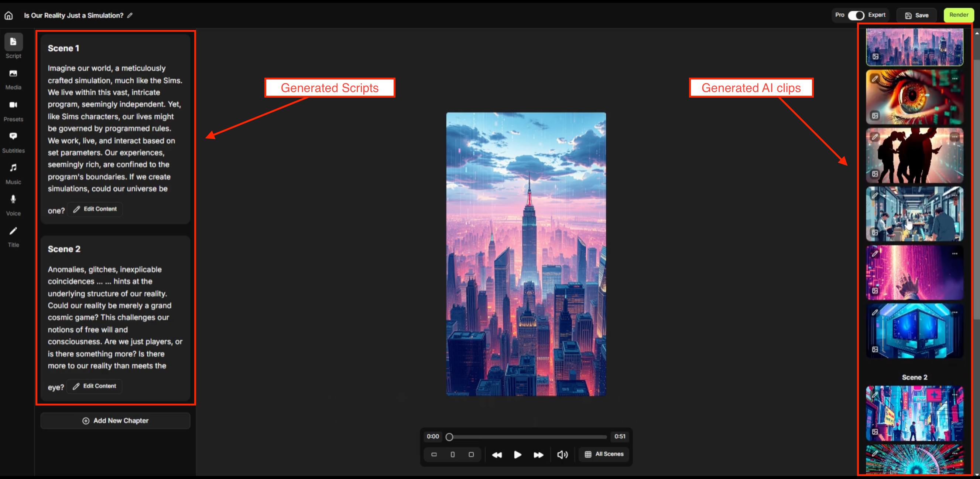The width and height of the screenshot is (980, 479).
Task: Open the Script panel
Action: click(x=13, y=46)
